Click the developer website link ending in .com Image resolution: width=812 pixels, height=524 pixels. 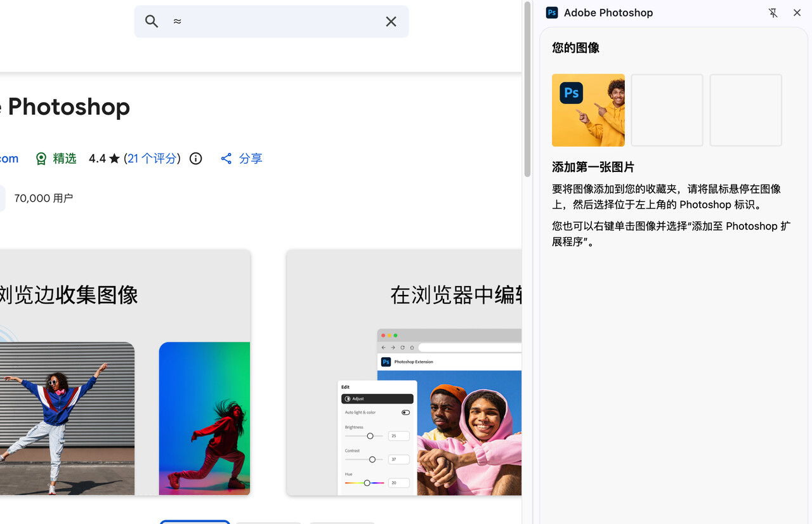click(x=8, y=158)
